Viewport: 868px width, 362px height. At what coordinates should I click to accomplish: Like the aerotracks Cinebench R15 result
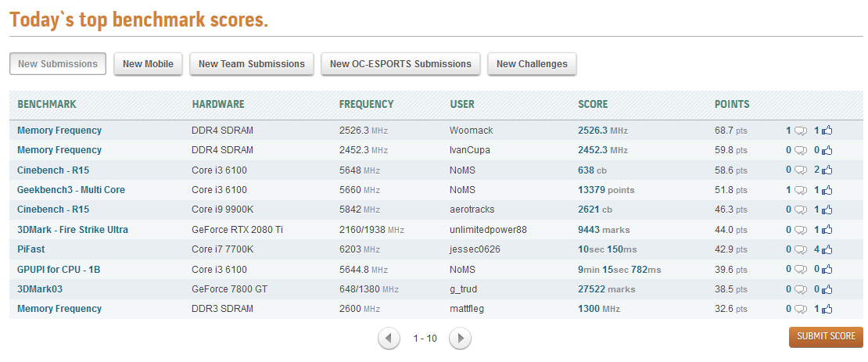coord(827,210)
